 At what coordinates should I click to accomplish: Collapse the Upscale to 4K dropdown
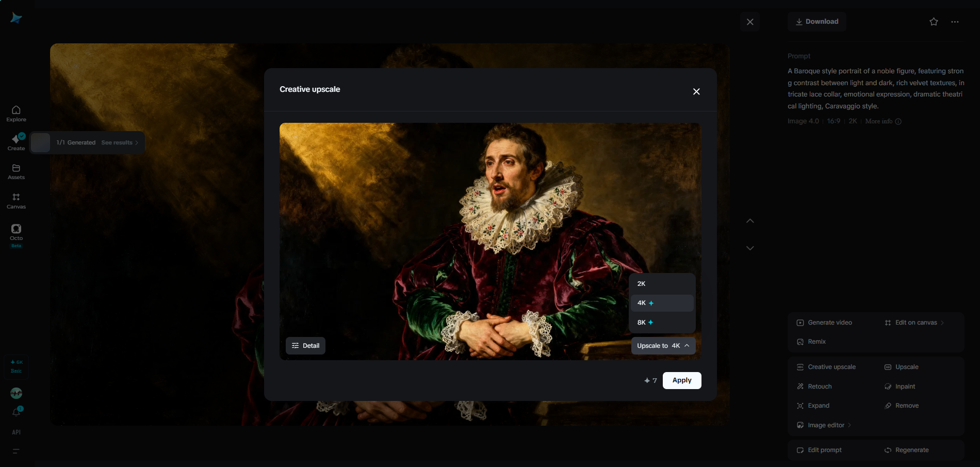(663, 346)
